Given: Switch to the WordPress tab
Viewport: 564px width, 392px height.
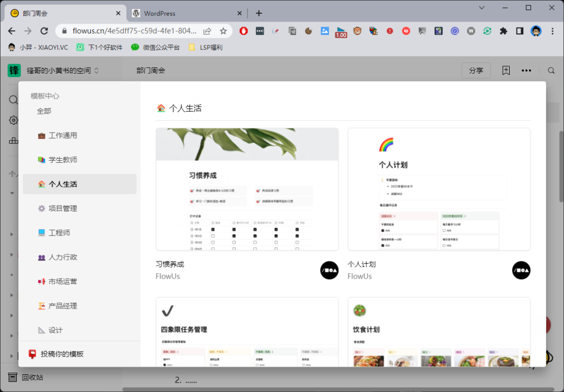Looking at the screenshot, I should [186, 13].
